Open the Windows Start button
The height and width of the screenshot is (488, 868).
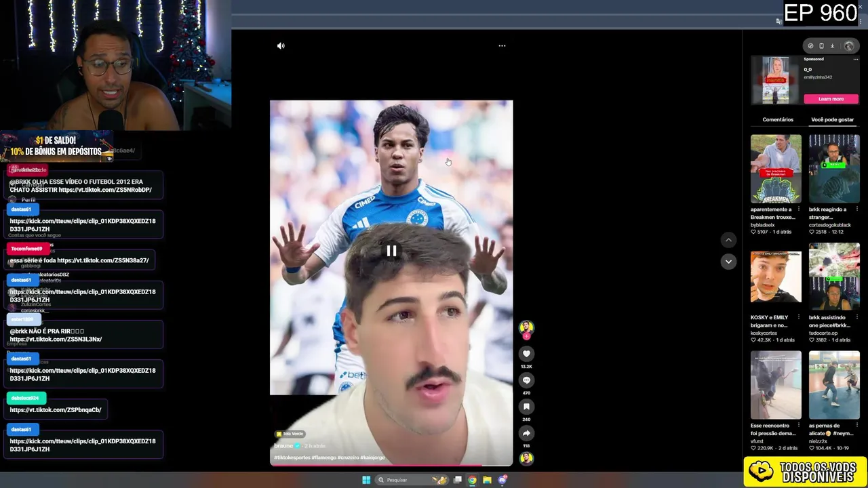[x=366, y=480]
